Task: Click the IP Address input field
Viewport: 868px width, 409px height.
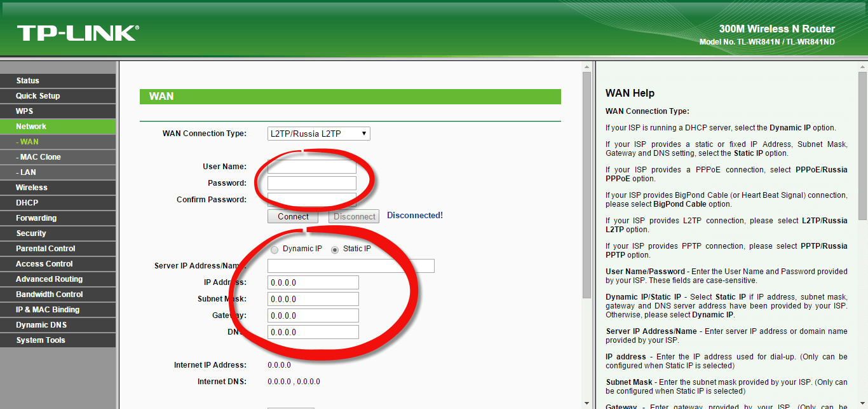Action: [x=313, y=282]
